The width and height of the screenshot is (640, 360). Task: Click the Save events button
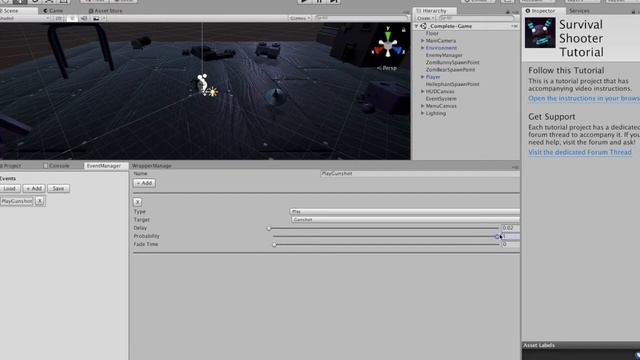(58, 189)
